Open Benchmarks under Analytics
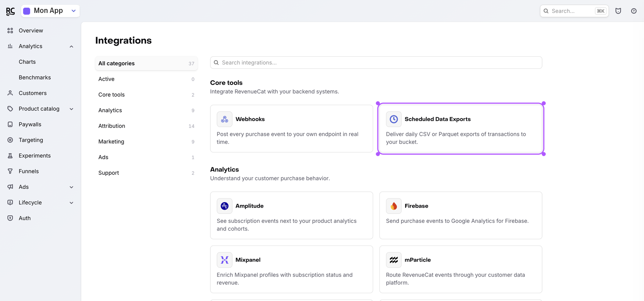Screen dimensions: 644x301 [35, 77]
